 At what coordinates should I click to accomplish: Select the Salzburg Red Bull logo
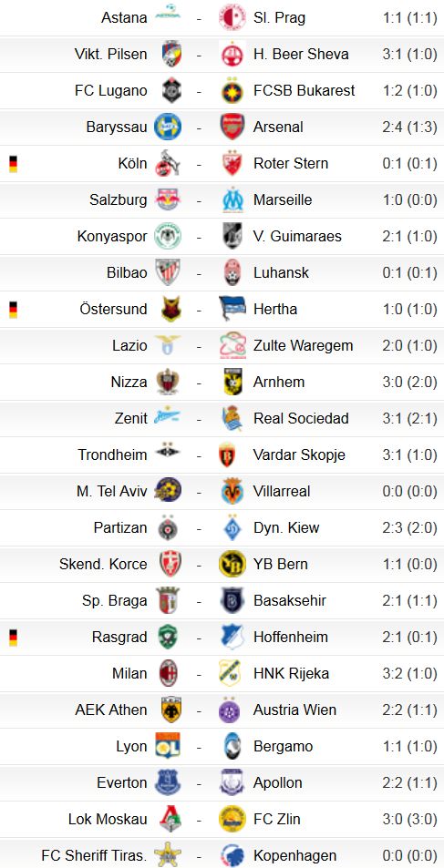(x=168, y=199)
